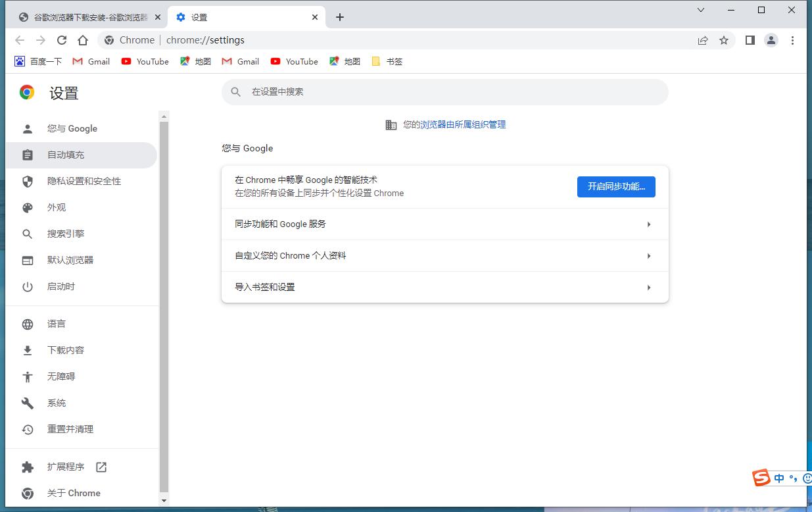The width and height of the screenshot is (812, 512).
Task: Open the 外观 appearance settings
Action: (x=57, y=207)
